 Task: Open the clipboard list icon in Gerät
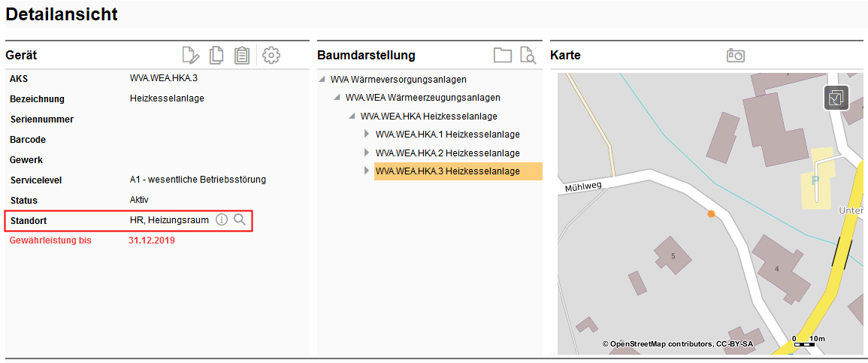242,55
